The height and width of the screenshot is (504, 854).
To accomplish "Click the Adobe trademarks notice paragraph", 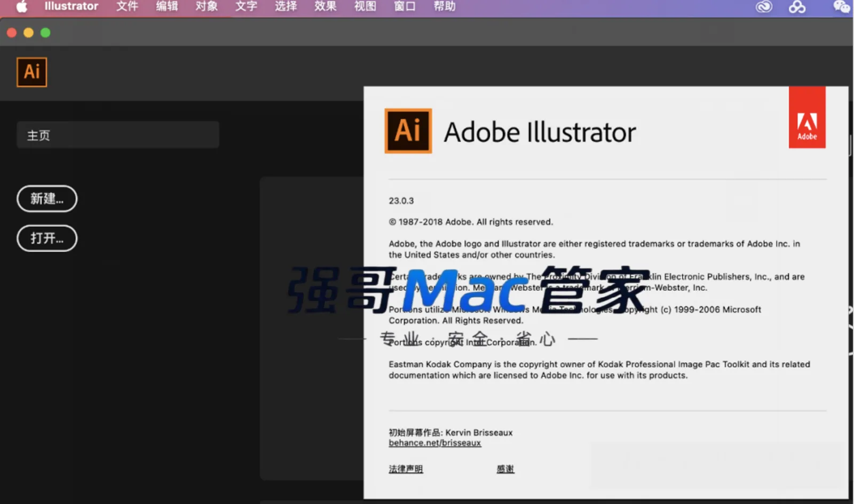I will [x=594, y=249].
